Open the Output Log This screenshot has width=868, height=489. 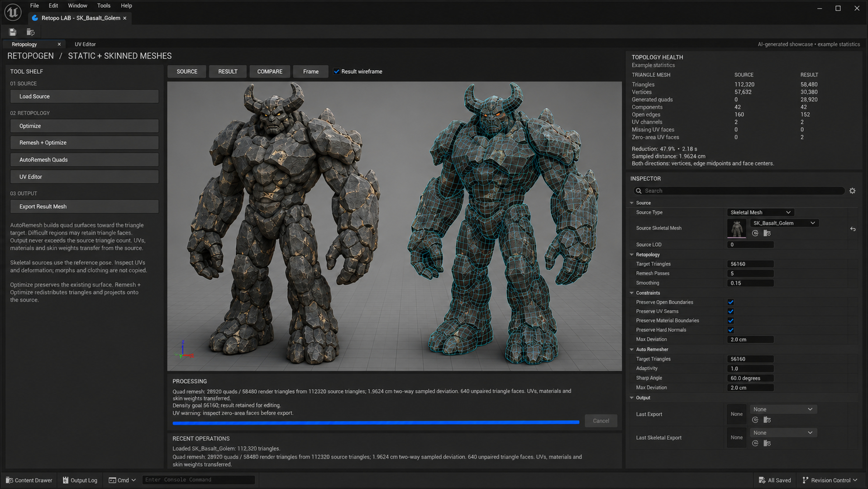click(80, 480)
